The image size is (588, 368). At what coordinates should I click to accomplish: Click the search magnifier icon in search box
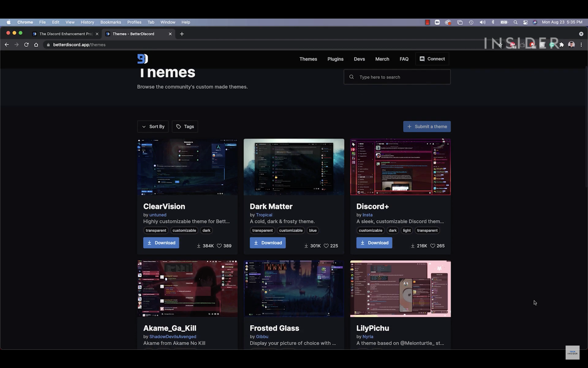pos(351,77)
